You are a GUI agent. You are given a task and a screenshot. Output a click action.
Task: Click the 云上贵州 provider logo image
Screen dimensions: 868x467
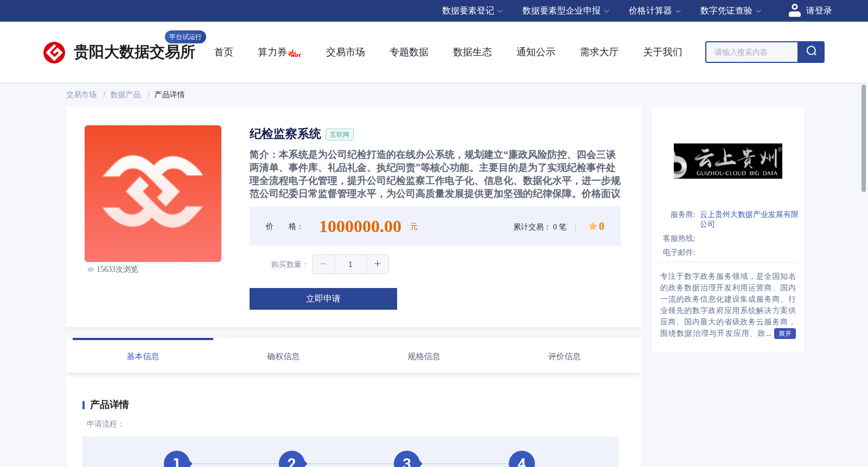pyautogui.click(x=728, y=161)
